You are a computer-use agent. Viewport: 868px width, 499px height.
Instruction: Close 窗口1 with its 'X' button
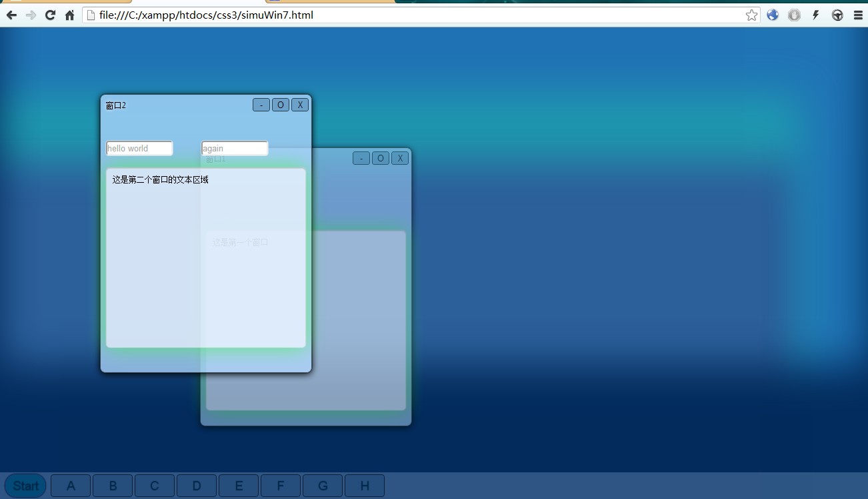point(400,158)
